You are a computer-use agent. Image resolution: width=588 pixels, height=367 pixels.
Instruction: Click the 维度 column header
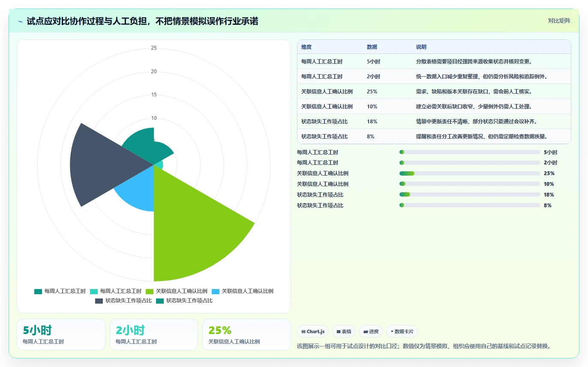(306, 47)
